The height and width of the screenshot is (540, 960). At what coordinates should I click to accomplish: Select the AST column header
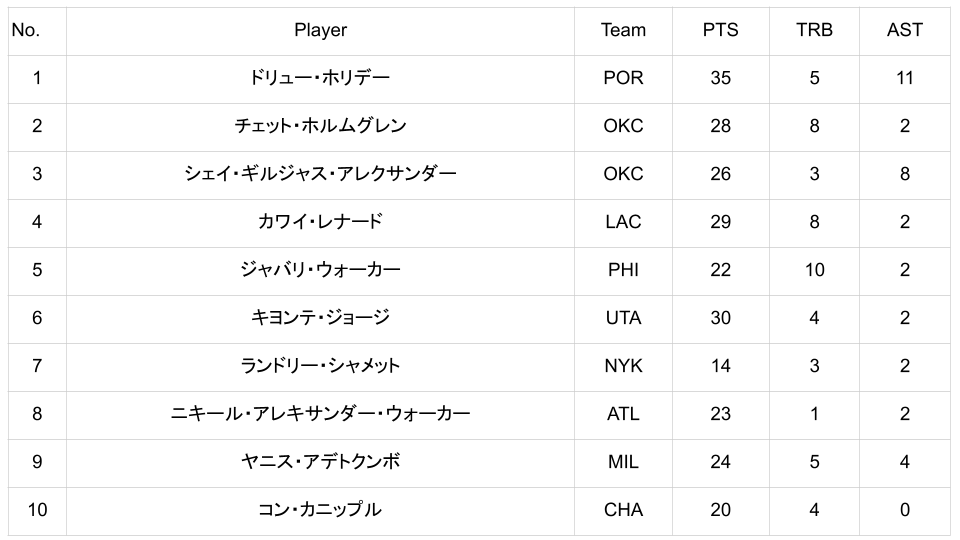pyautogui.click(x=904, y=30)
